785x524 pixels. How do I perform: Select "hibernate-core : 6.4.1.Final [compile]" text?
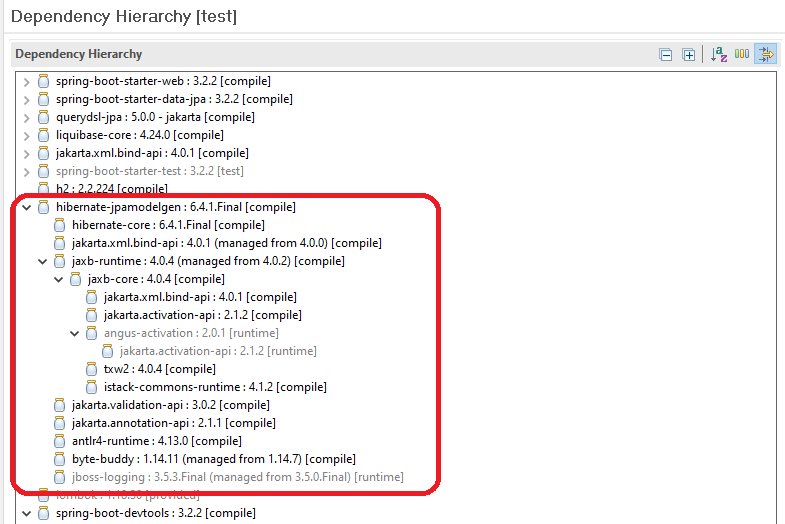click(x=168, y=225)
